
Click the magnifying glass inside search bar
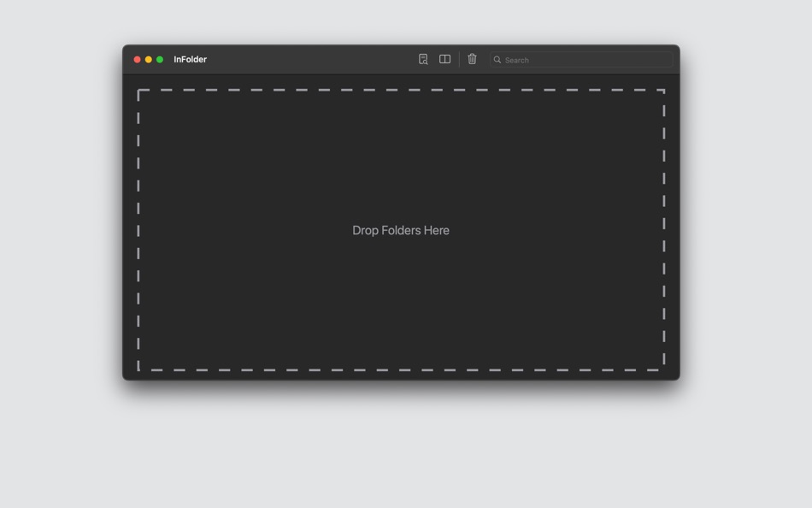point(497,60)
